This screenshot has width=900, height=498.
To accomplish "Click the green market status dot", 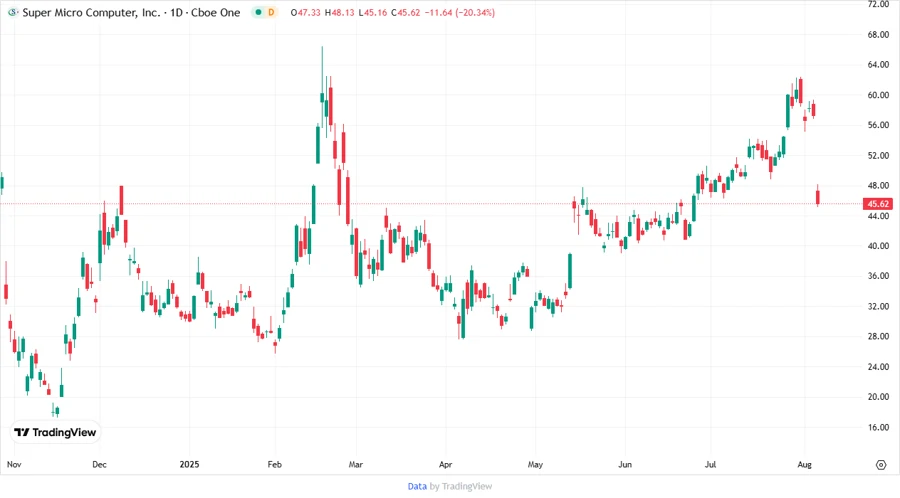I will coord(259,12).
